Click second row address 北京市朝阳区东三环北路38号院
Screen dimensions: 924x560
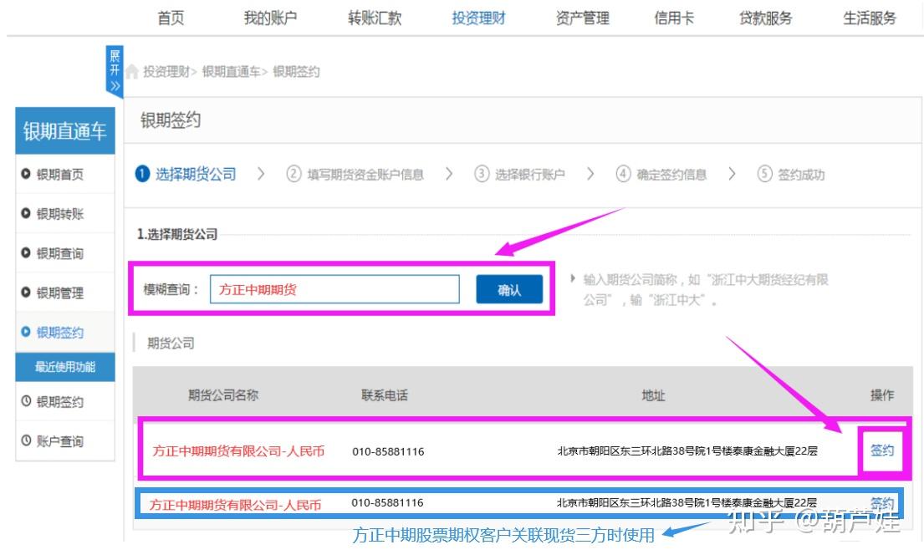point(687,503)
